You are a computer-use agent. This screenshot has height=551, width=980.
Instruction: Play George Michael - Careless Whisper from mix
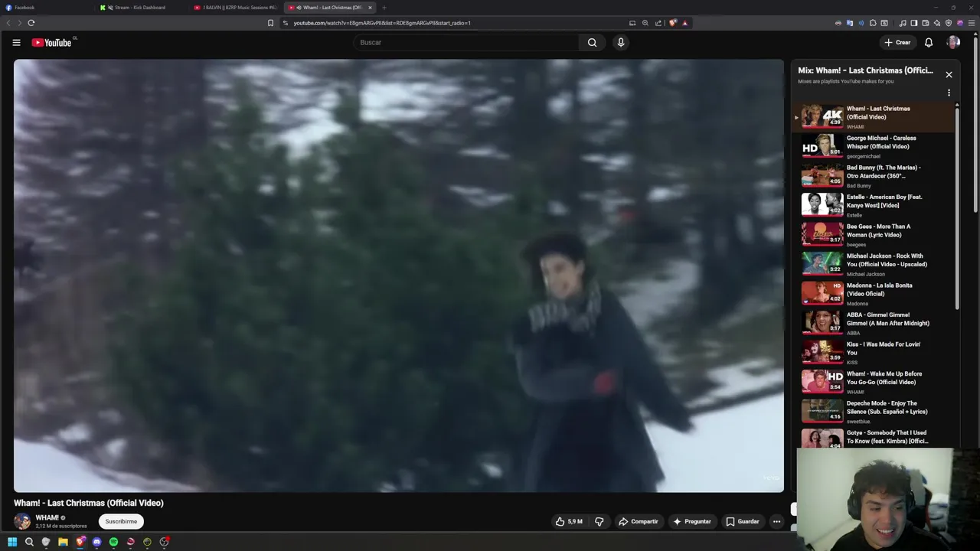tap(874, 146)
